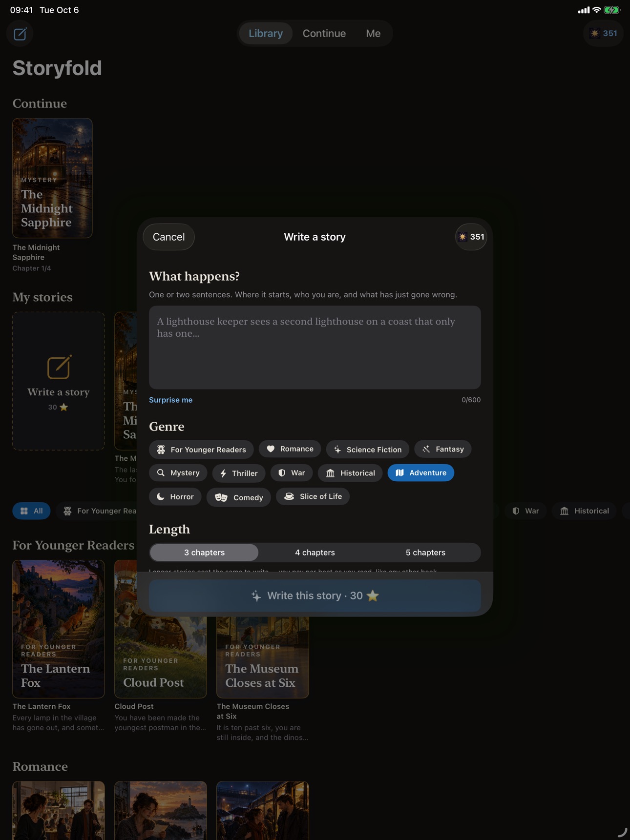Viewport: 630px width, 840px height.
Task: Open the lighthouse Romance story thumbnail
Action: [x=161, y=810]
